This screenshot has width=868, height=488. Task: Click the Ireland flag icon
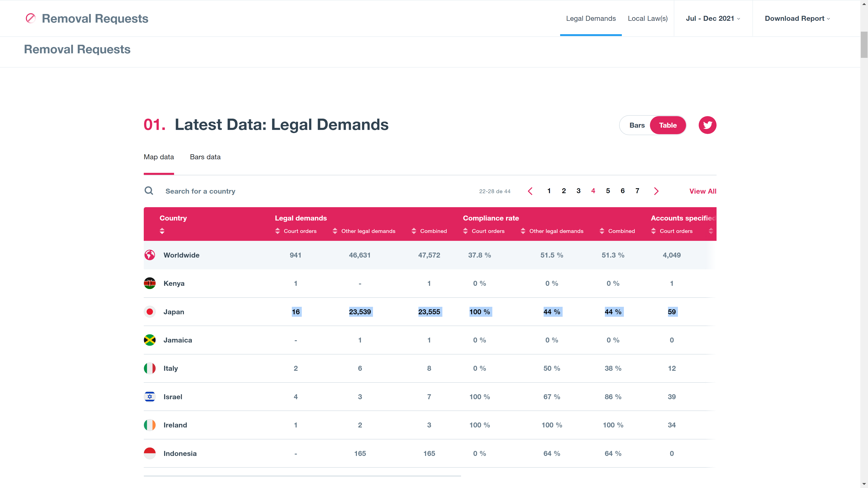[x=150, y=425]
